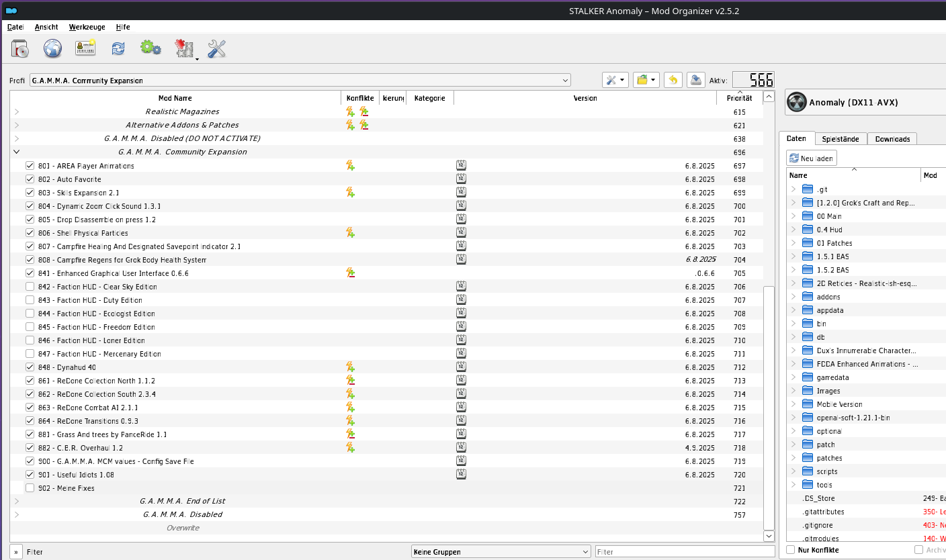
Task: Click the filter toggle arrows button
Action: click(x=15, y=552)
